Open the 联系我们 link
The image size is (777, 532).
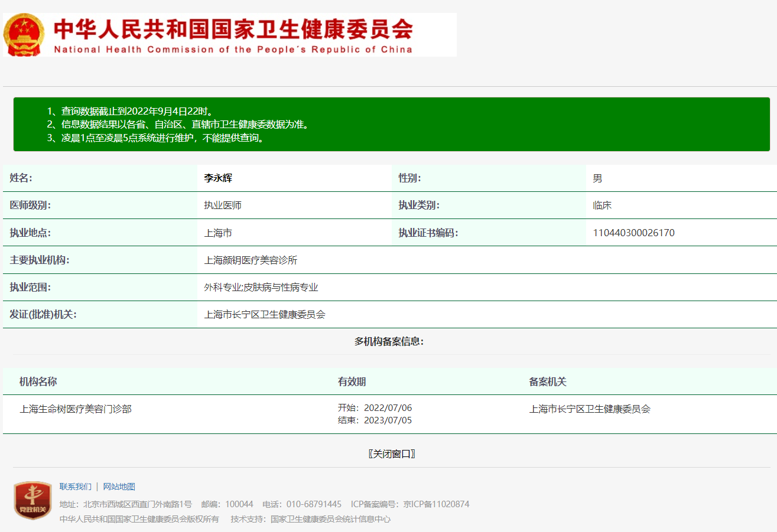(76, 487)
